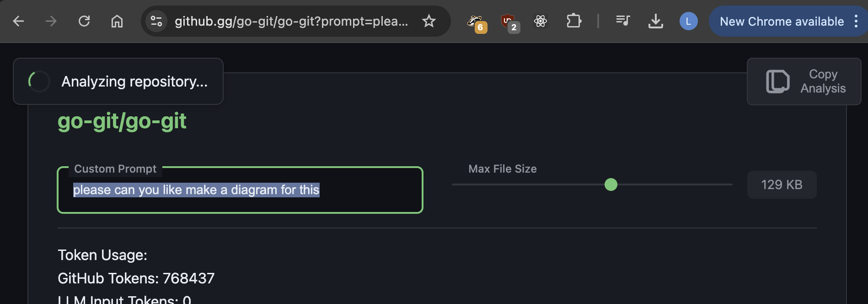The width and height of the screenshot is (868, 304).
Task: Click the 129 KB value display
Action: (x=782, y=185)
